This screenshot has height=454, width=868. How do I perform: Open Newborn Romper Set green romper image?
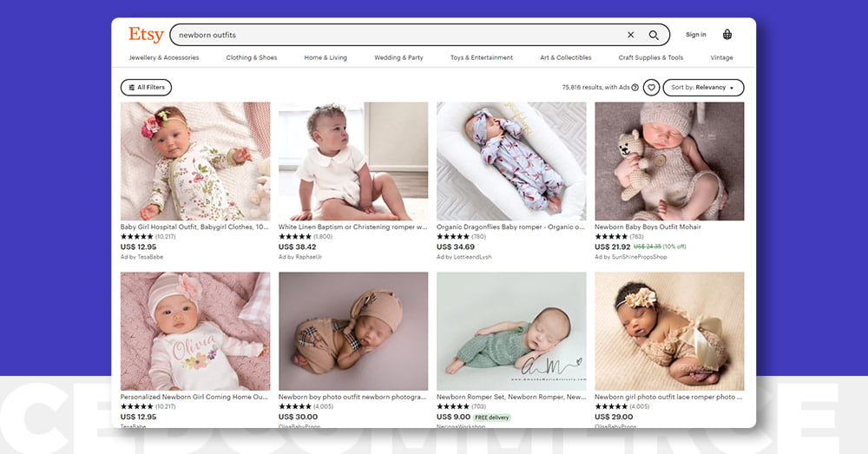point(511,331)
